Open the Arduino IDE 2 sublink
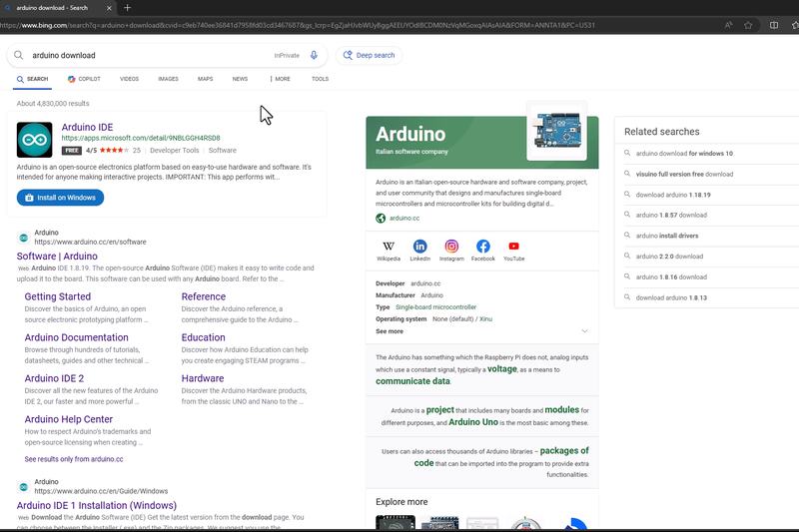 click(x=54, y=378)
